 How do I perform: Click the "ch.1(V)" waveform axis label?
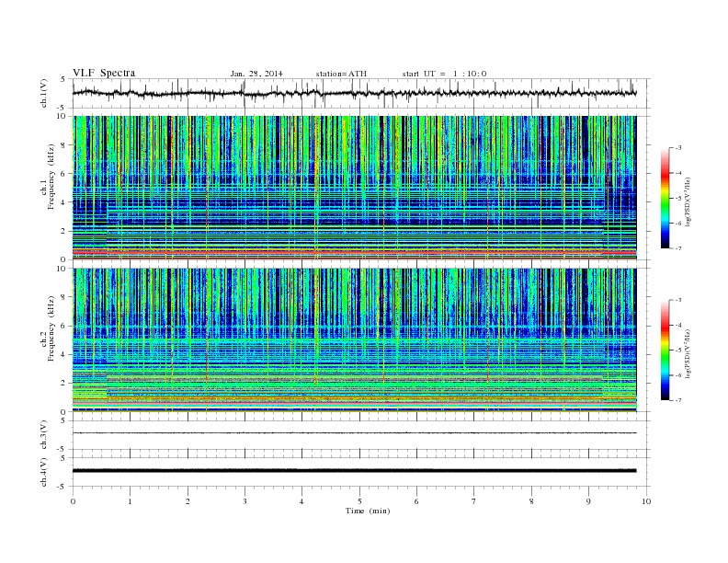point(44,93)
